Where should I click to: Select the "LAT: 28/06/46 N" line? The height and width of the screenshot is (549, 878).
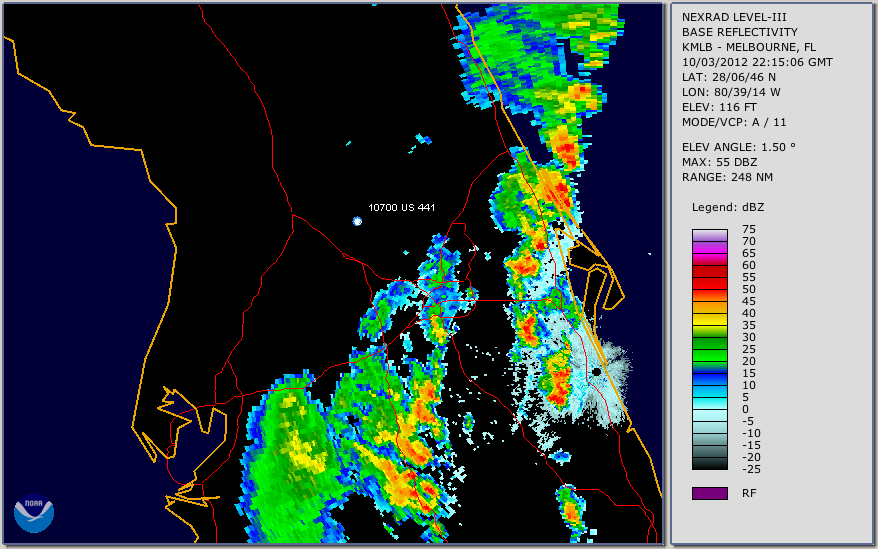tap(728, 77)
